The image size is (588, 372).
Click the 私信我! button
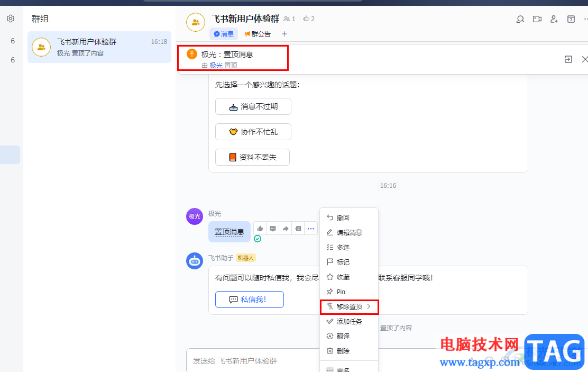click(x=250, y=300)
